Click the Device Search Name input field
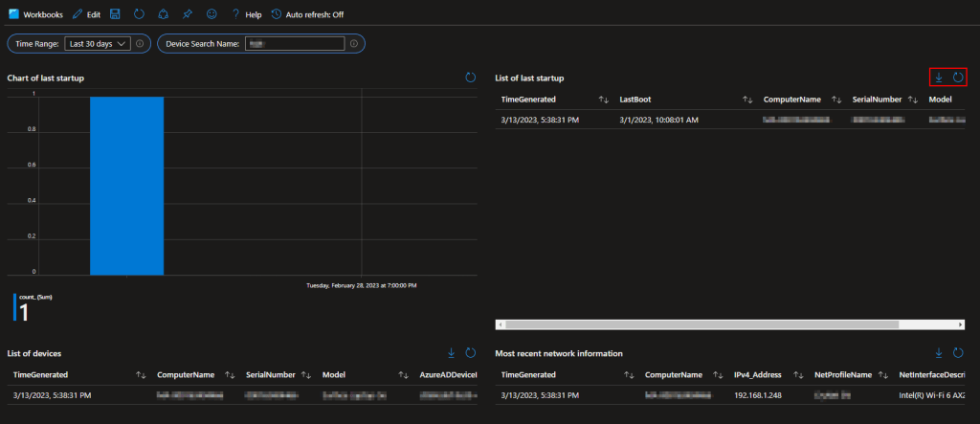 (x=293, y=44)
